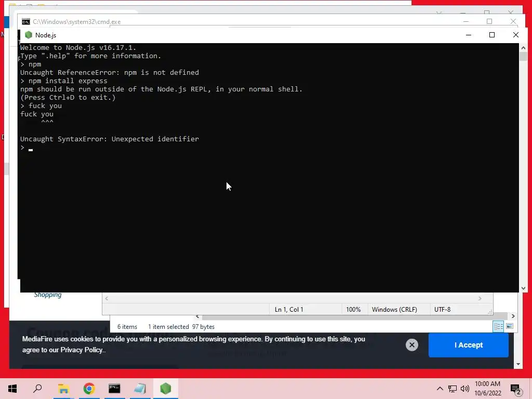Screen dimensions: 532x399
Task: Switch to Google Chrome in taskbar
Action: tap(89, 389)
